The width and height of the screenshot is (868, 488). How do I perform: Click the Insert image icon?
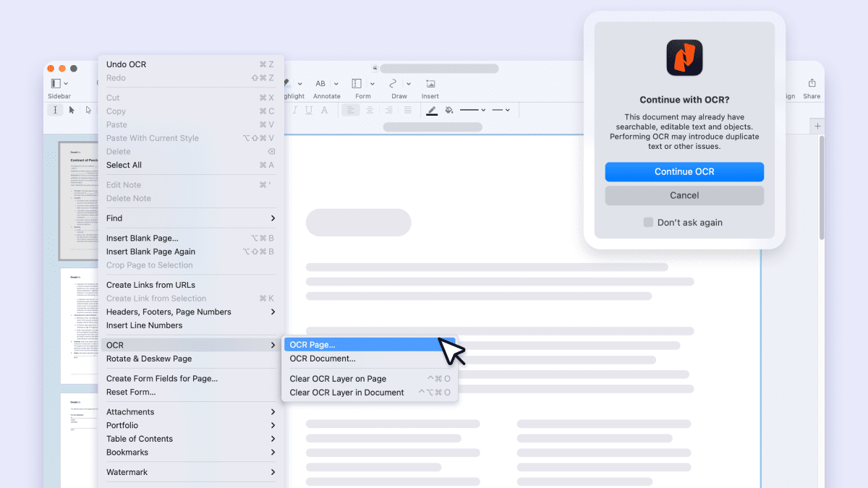coord(430,84)
